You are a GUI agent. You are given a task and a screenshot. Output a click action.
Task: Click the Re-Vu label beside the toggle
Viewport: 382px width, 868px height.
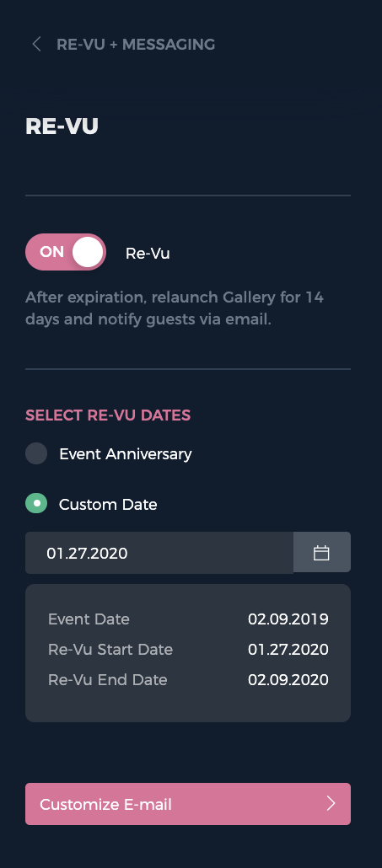[x=148, y=254]
